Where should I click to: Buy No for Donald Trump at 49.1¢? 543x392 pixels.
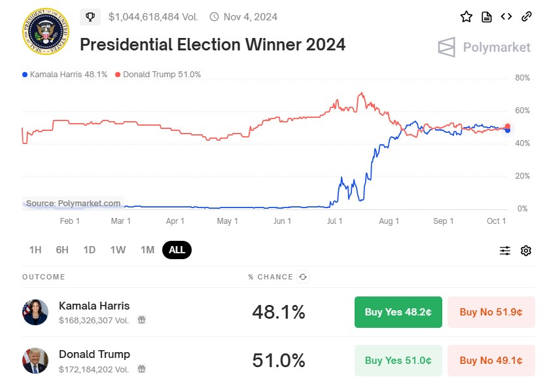coord(491,360)
